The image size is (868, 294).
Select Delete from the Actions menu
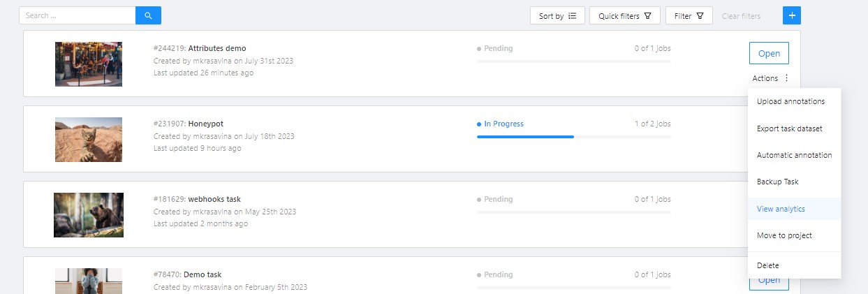794,265
